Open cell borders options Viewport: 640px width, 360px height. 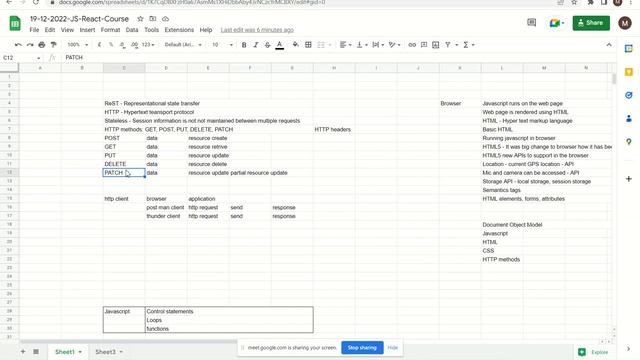309,45
